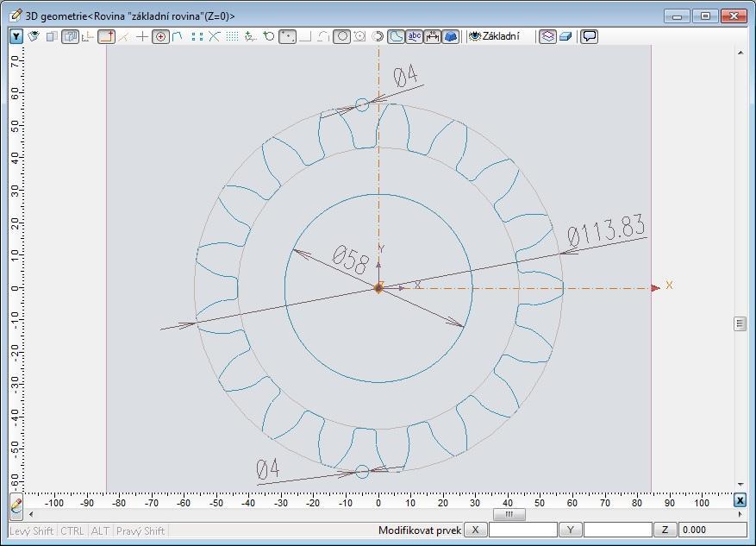Click the crossing lines X icon

coord(215,36)
